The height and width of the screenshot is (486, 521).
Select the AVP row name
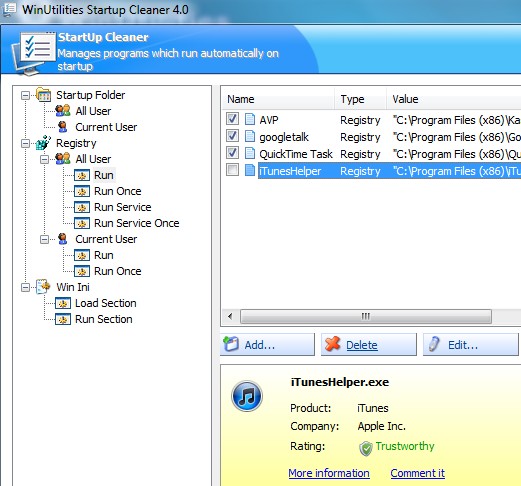[269, 120]
